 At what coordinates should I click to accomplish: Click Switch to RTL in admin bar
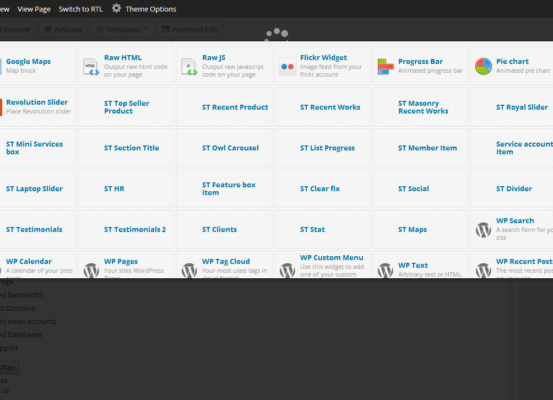[81, 9]
